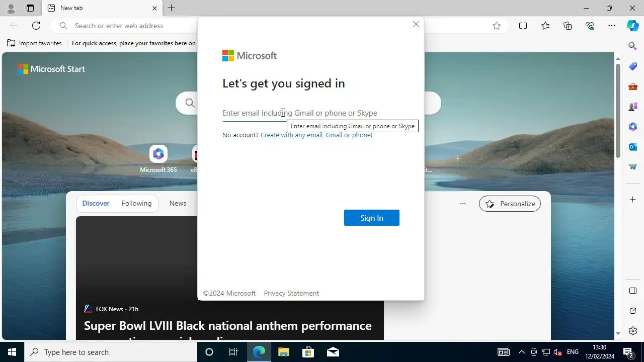The width and height of the screenshot is (644, 362).
Task: Open ENG language indicator
Action: (573, 352)
